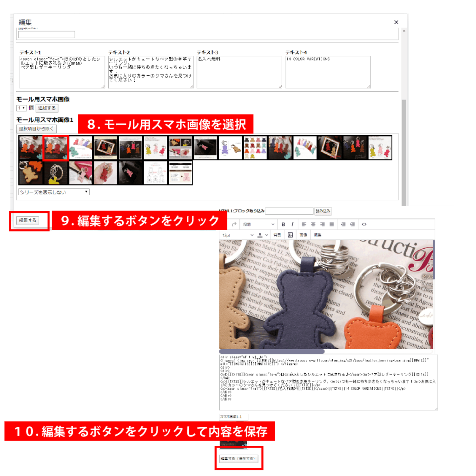Click the テキスト3 text area

239,72
